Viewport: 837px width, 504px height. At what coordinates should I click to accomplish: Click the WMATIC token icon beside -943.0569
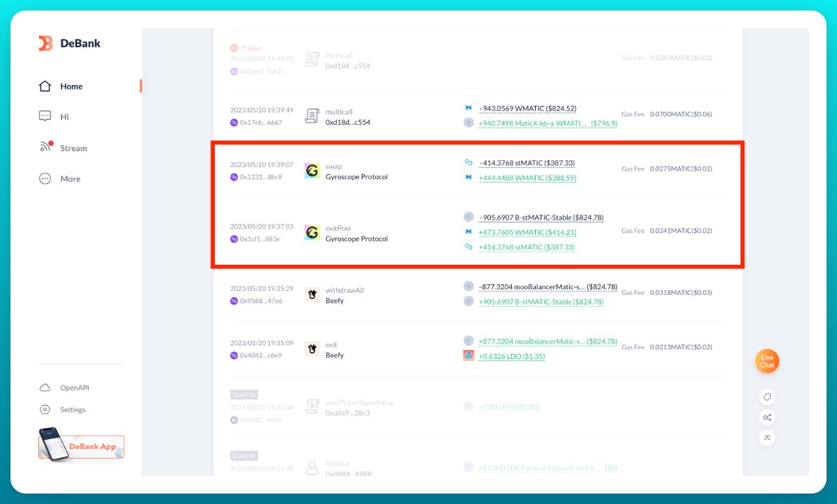[x=469, y=108]
